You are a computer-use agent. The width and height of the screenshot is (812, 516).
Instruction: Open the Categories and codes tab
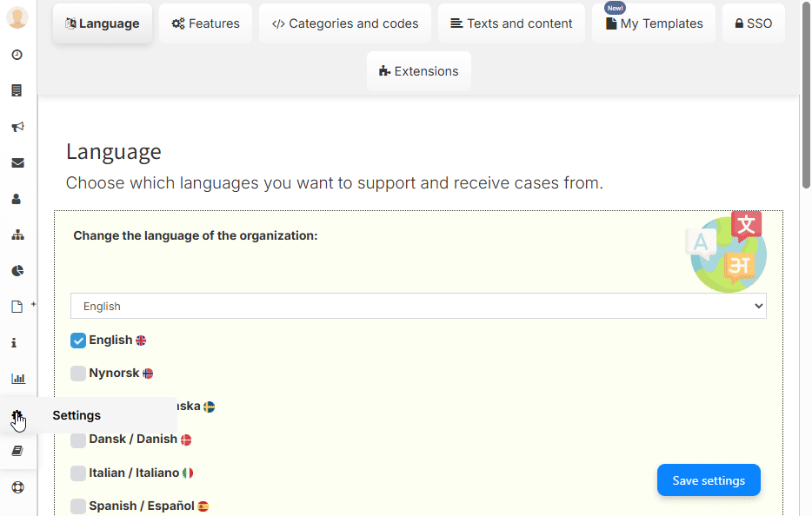345,23
